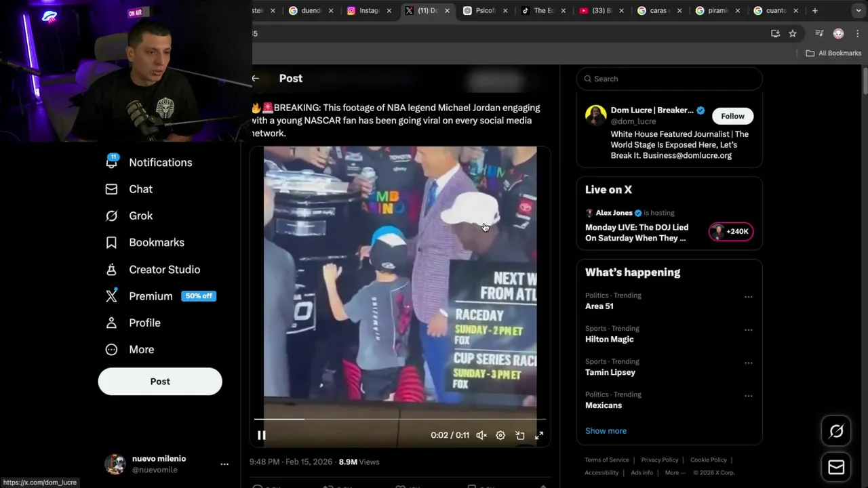
Task: Click the white Post button
Action: 160,382
